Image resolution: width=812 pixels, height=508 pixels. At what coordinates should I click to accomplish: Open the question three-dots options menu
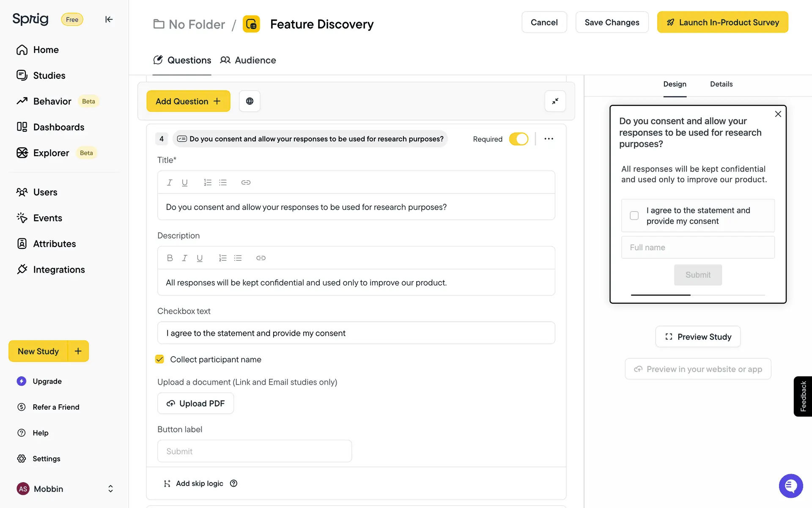[x=549, y=139]
